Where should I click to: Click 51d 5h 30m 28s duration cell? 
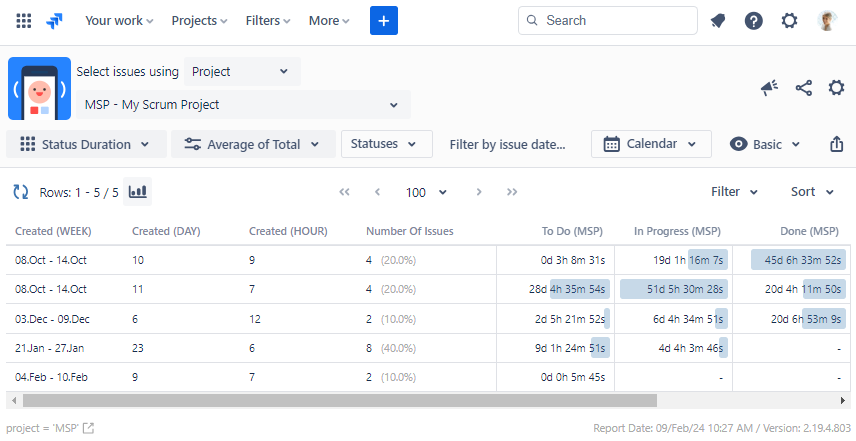(674, 289)
